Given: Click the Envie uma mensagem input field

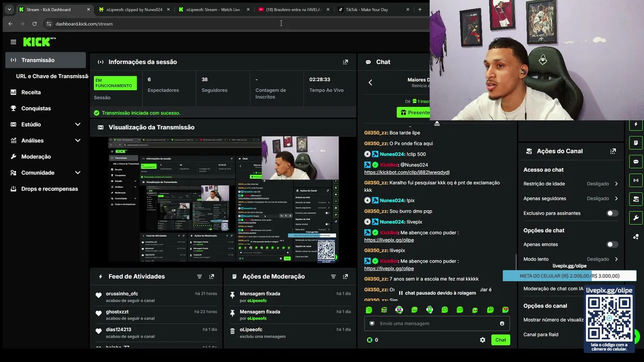Looking at the screenshot, I should tap(437, 323).
